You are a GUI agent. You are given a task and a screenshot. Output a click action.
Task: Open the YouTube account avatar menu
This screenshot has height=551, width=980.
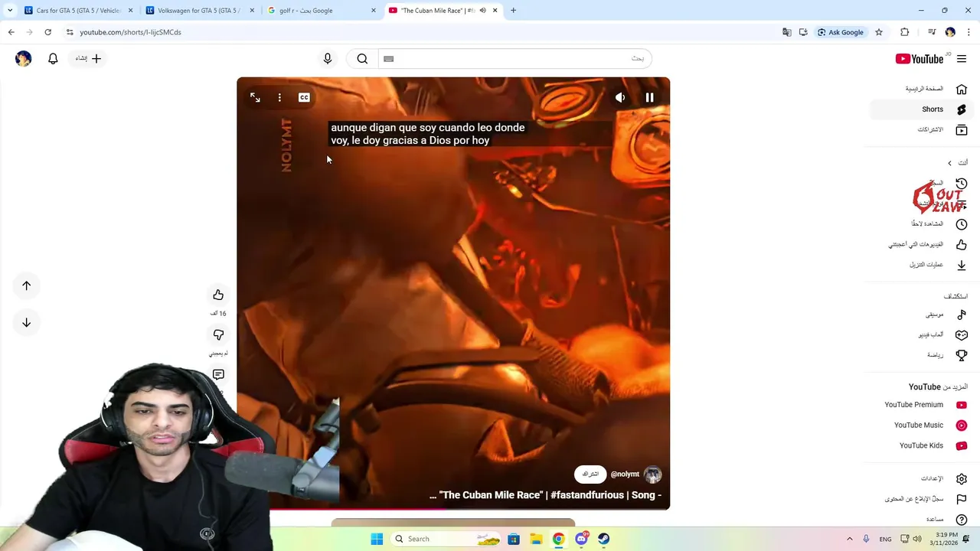23,58
